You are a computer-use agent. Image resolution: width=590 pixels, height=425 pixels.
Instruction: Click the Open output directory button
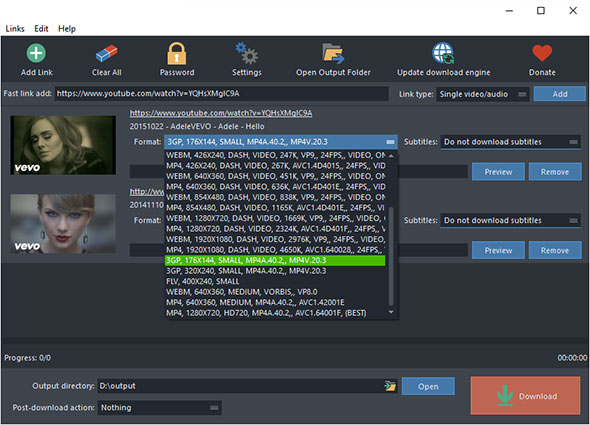pos(428,386)
